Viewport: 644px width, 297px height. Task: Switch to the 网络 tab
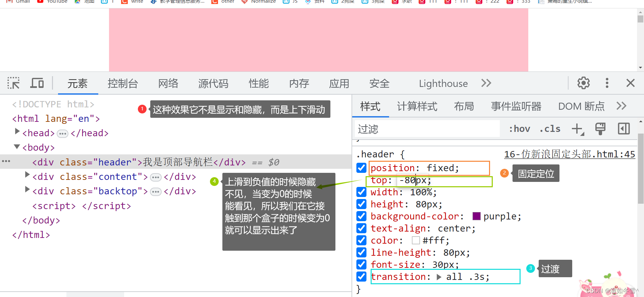168,83
